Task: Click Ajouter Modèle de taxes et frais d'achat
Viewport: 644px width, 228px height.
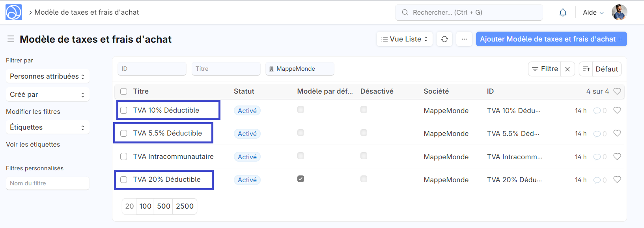Action: point(551,39)
